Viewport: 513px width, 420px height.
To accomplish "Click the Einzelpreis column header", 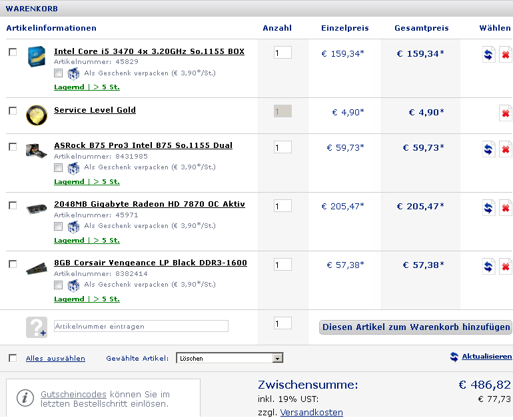I will click(x=345, y=28).
